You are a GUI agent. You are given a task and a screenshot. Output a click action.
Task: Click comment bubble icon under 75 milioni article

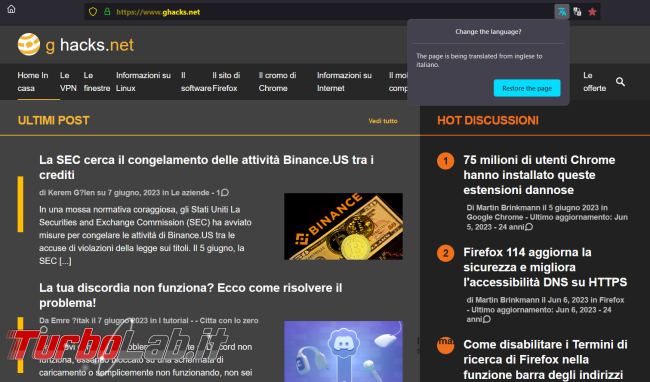pos(529,227)
